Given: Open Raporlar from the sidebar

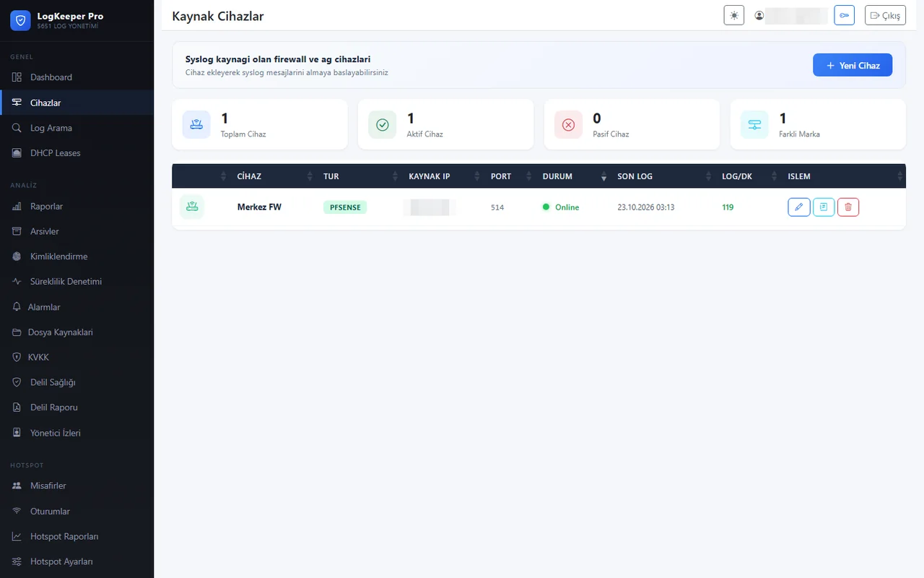Looking at the screenshot, I should pos(77,207).
